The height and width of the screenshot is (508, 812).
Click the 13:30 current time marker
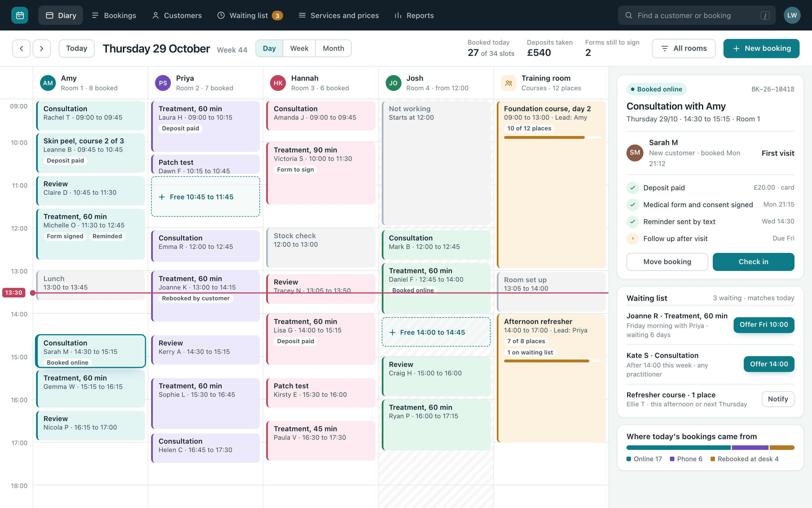click(x=14, y=293)
